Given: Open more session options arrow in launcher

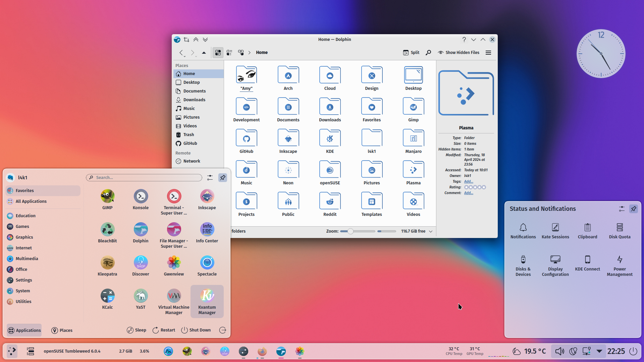Looking at the screenshot, I should (x=223, y=330).
